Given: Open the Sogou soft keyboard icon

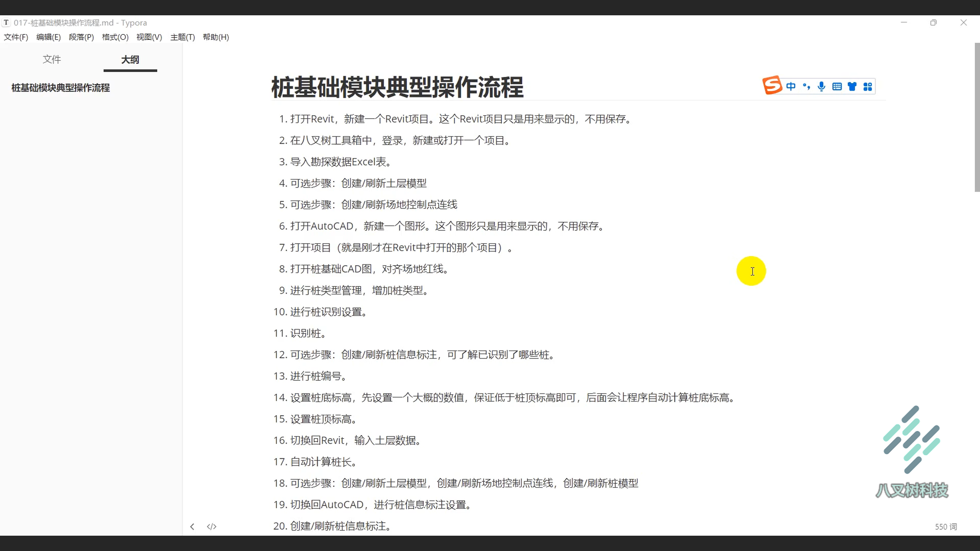Looking at the screenshot, I should pyautogui.click(x=837, y=86).
